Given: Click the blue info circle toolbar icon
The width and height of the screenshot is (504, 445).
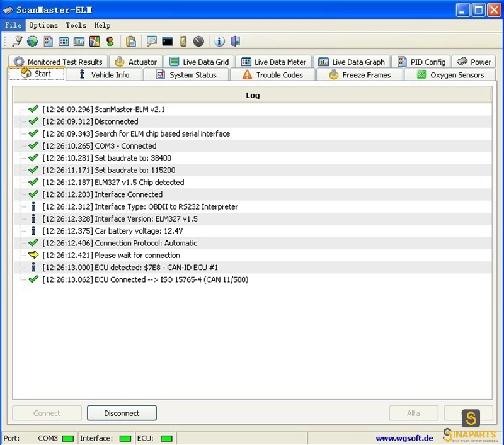Looking at the screenshot, I should pyautogui.click(x=219, y=41).
